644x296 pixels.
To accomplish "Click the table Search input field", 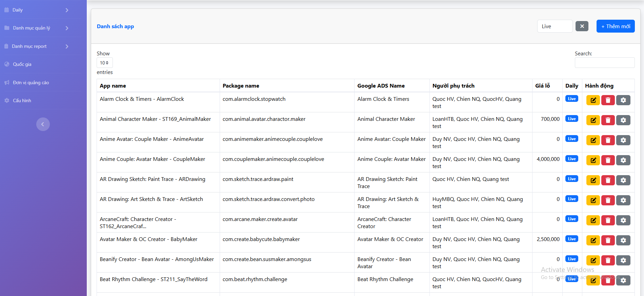I will 604,63.
